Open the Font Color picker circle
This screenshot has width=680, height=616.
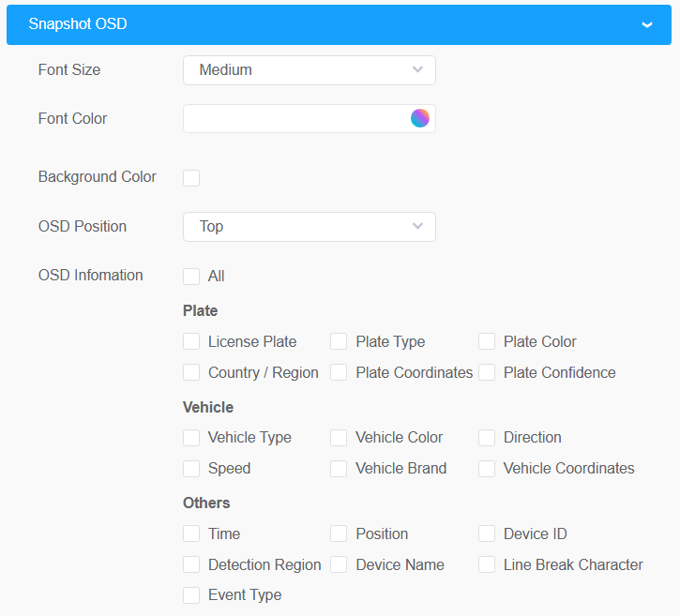[x=420, y=118]
